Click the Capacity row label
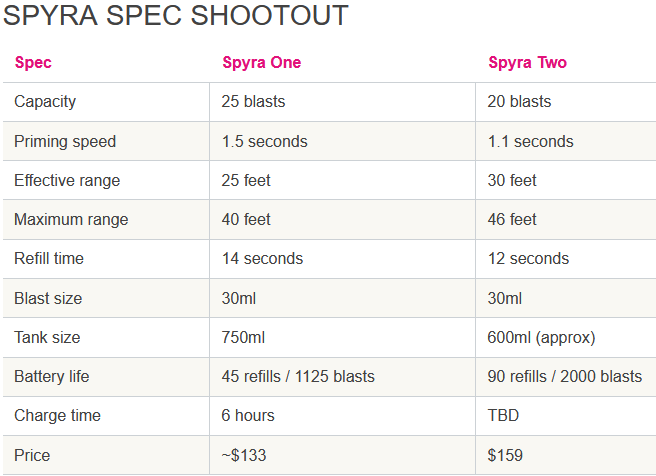 45,102
